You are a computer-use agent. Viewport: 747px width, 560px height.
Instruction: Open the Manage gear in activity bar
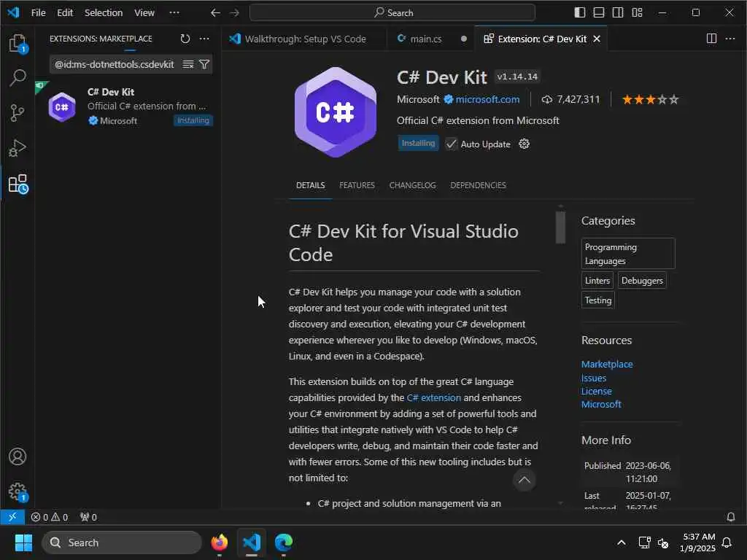(x=18, y=492)
